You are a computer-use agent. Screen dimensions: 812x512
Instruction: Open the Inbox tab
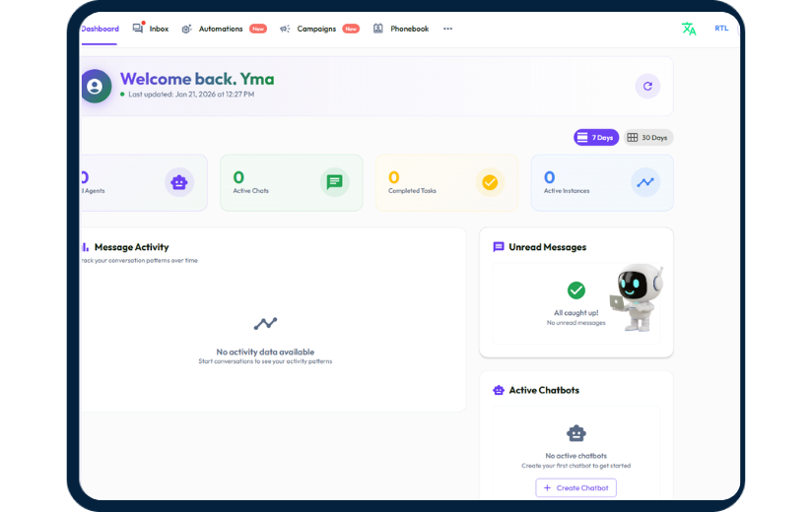[x=151, y=29]
